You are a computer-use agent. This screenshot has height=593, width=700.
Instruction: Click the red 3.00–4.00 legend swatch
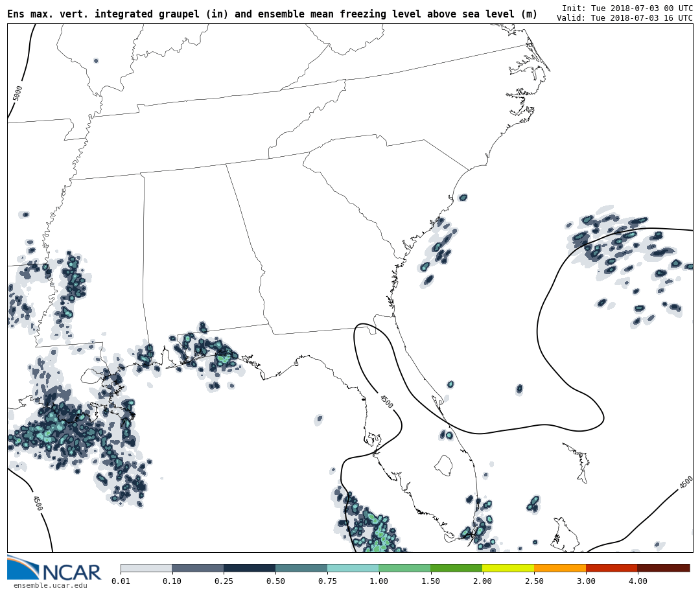click(x=611, y=568)
